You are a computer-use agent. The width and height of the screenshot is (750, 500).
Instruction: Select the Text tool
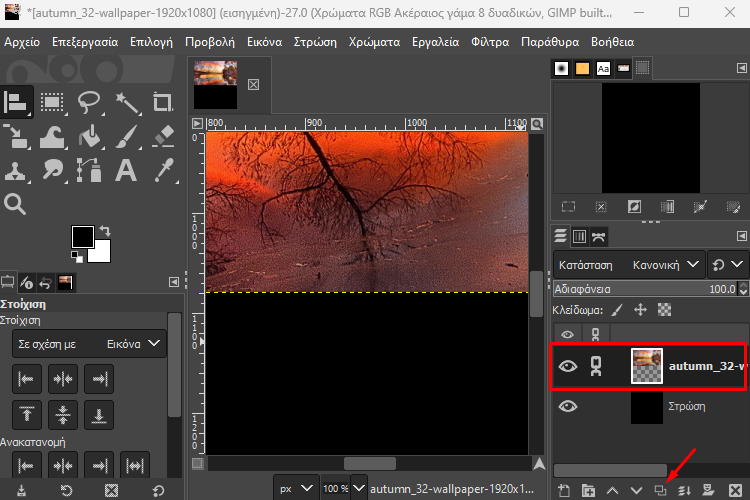click(x=126, y=171)
